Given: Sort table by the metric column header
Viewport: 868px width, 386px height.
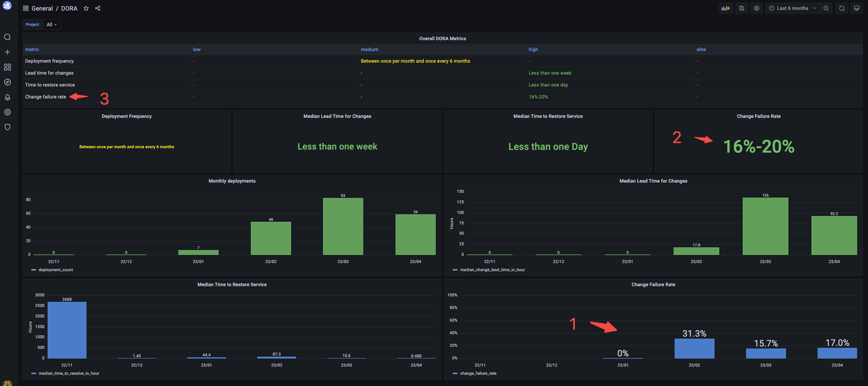Looking at the screenshot, I should coord(32,49).
